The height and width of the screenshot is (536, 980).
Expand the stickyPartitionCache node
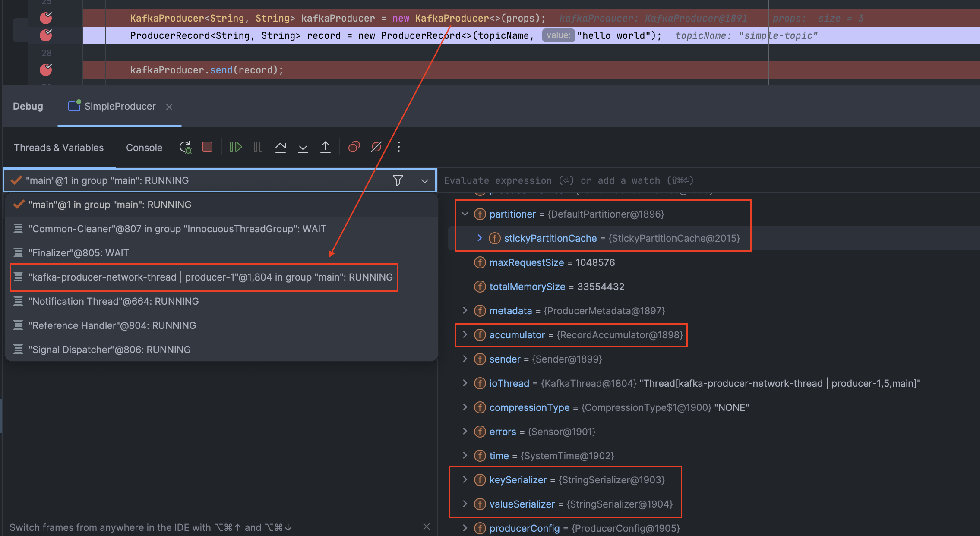click(480, 238)
